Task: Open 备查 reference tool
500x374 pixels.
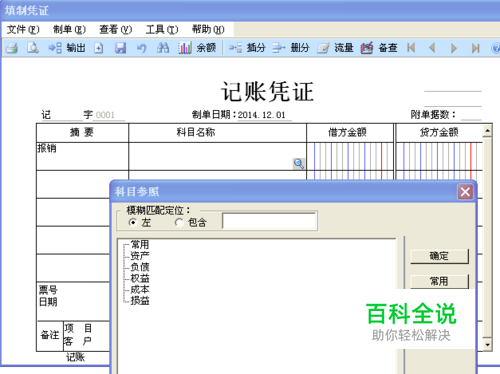Action: [x=379, y=48]
